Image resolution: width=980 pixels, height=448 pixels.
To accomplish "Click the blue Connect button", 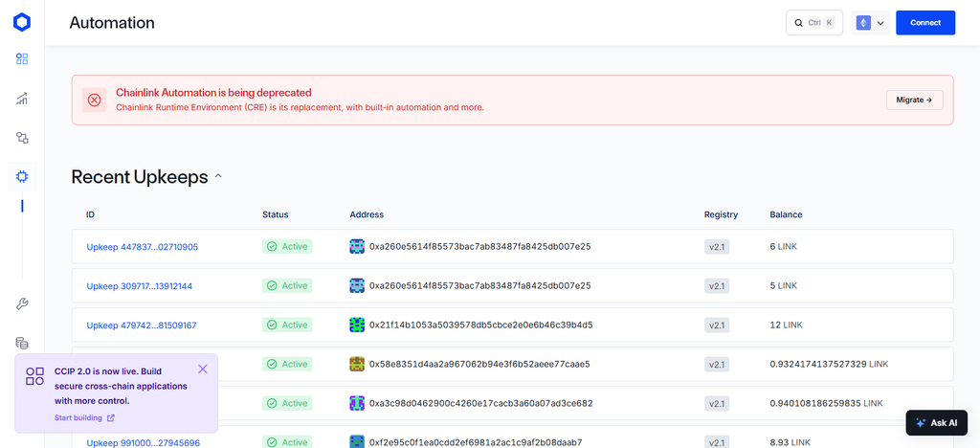I will pyautogui.click(x=925, y=22).
